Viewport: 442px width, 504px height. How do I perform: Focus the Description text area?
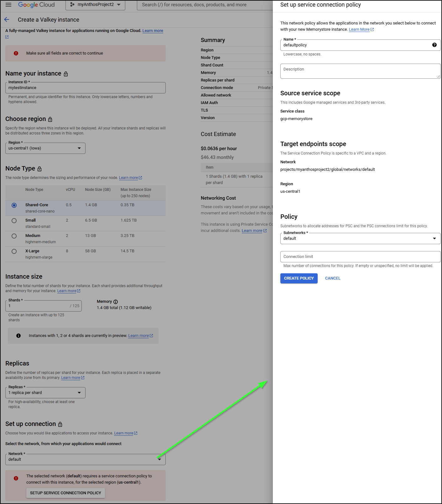(x=360, y=71)
